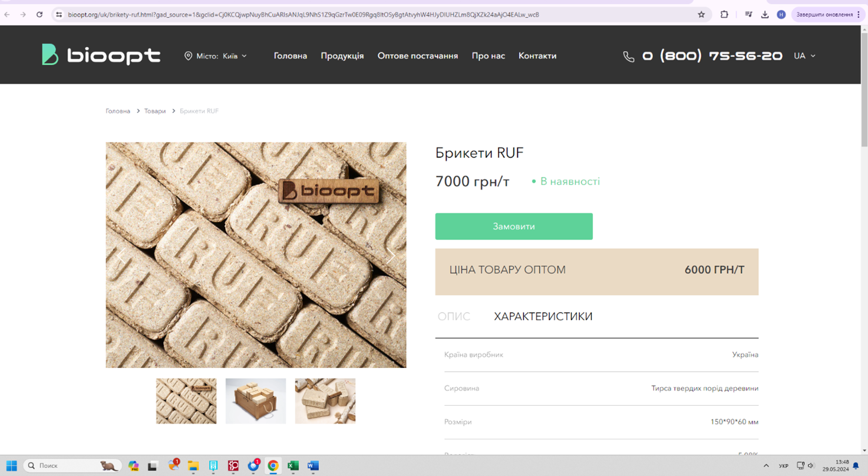Go back with the browser back arrow
Image resolution: width=868 pixels, height=476 pixels.
[7, 15]
